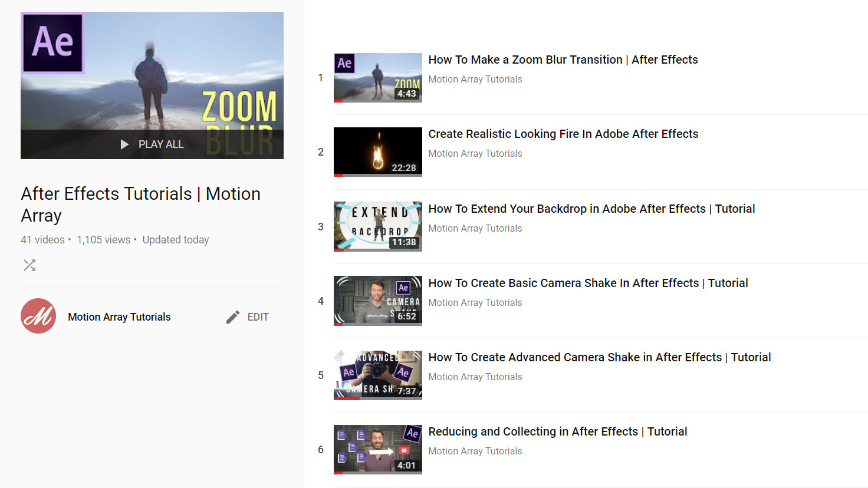Click the PLAY ALL label

pyautogui.click(x=161, y=144)
